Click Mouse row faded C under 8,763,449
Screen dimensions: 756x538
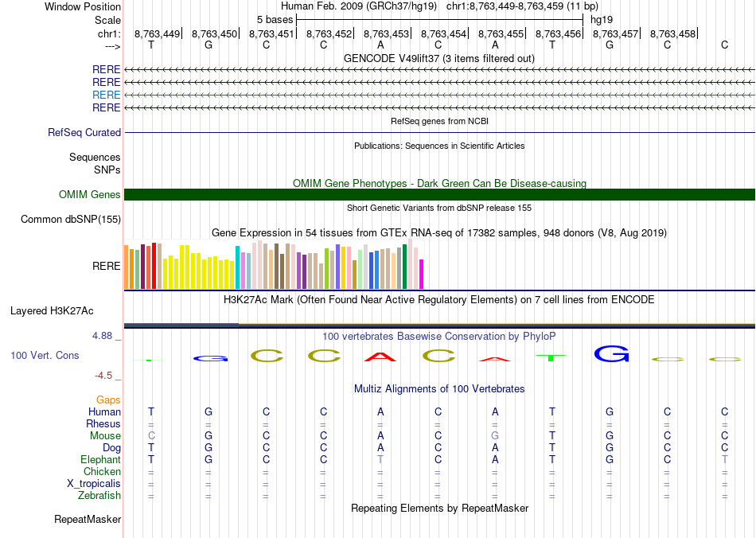(151, 436)
